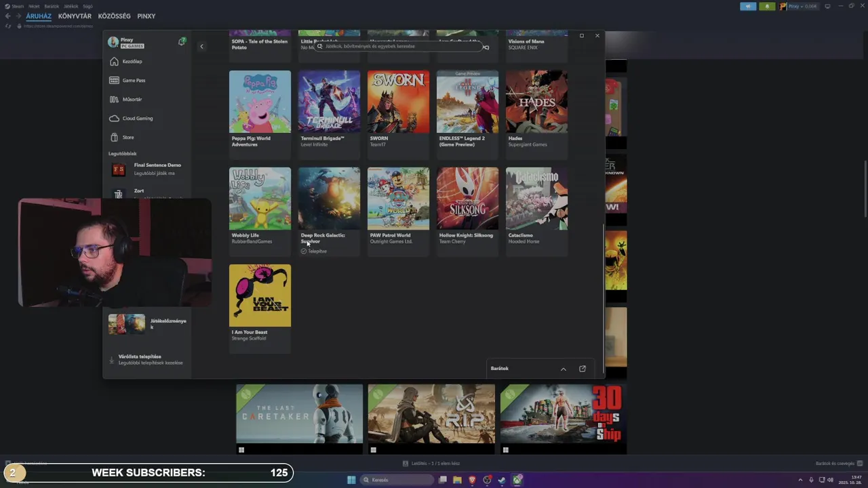The width and height of the screenshot is (868, 488).
Task: Open File Explorer from taskbar
Action: click(457, 480)
